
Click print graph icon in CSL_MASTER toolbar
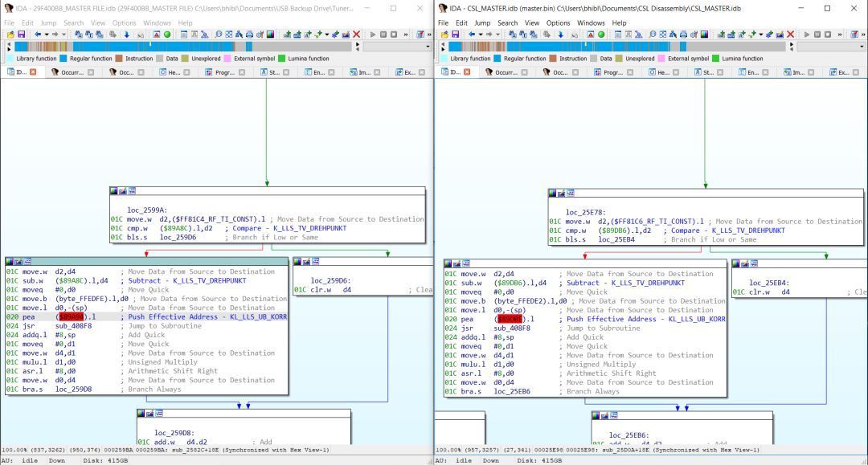coord(684,35)
